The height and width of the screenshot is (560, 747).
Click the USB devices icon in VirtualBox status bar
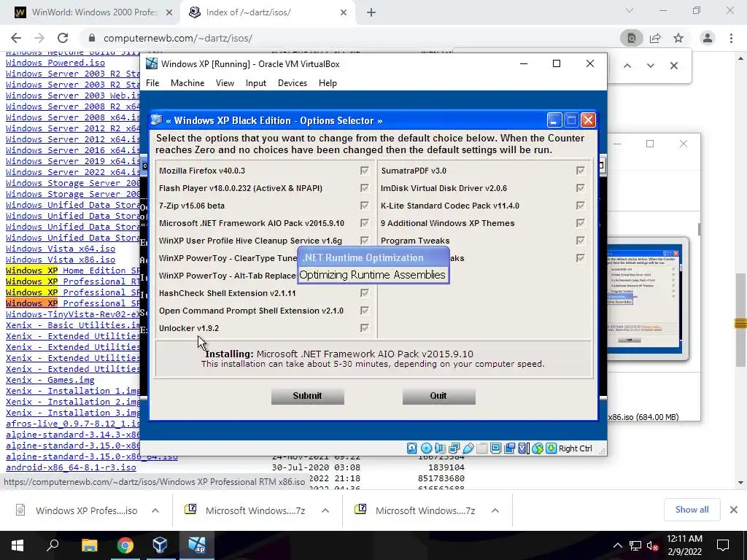tap(468, 448)
